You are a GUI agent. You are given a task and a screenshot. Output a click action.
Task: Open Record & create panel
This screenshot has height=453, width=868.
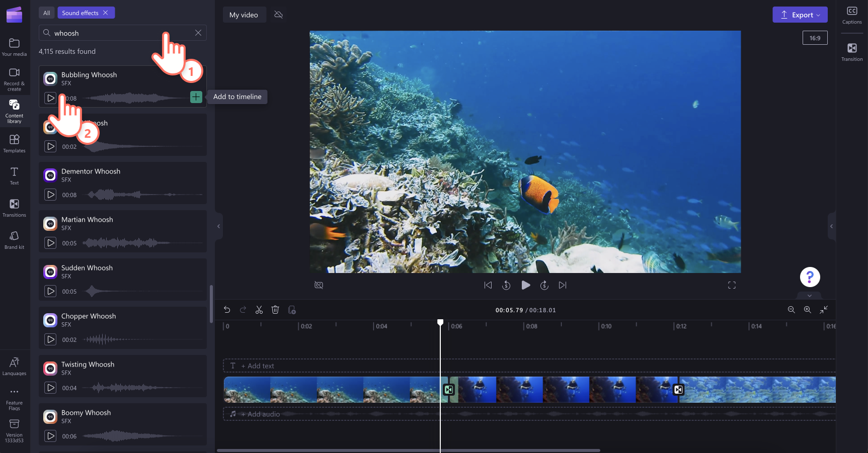click(14, 79)
